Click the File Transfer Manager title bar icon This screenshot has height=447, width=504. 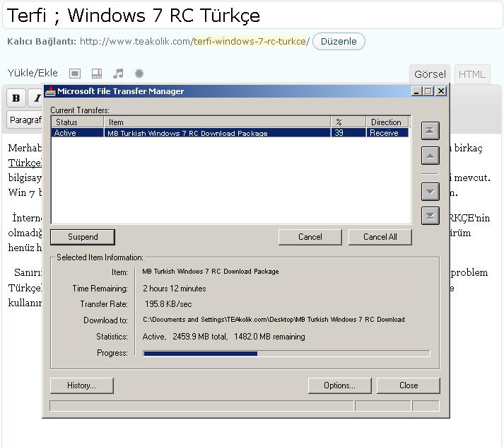click(50, 91)
